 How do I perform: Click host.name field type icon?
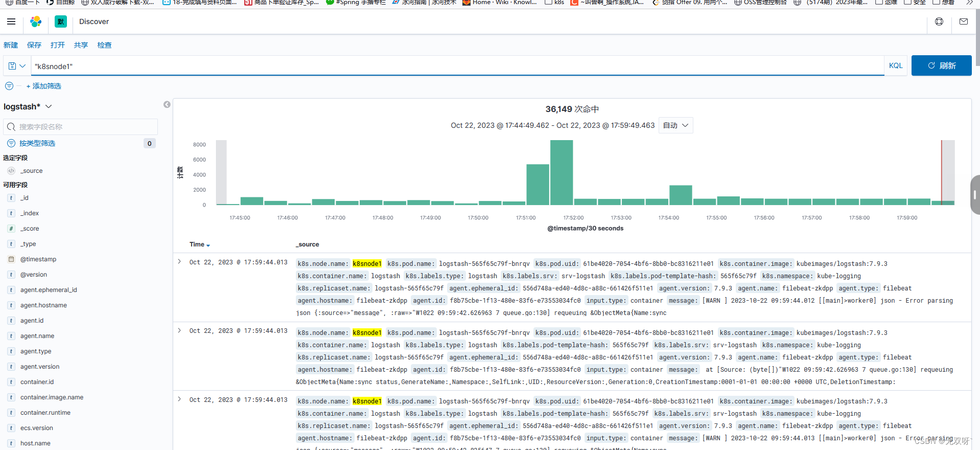pos(11,443)
